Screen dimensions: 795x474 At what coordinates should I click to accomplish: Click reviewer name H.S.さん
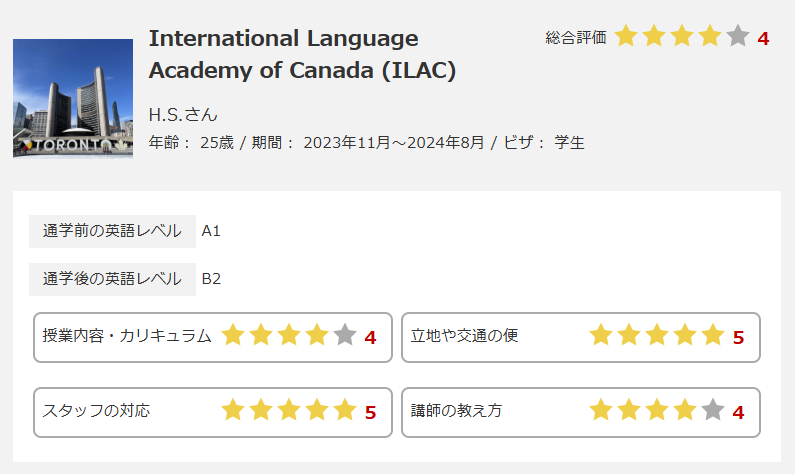point(183,115)
